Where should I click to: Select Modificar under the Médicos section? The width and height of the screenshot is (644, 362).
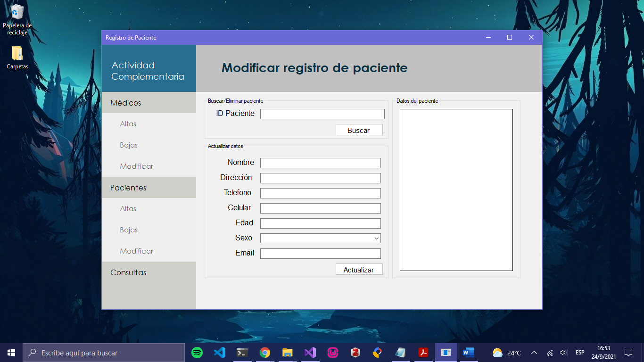click(136, 166)
